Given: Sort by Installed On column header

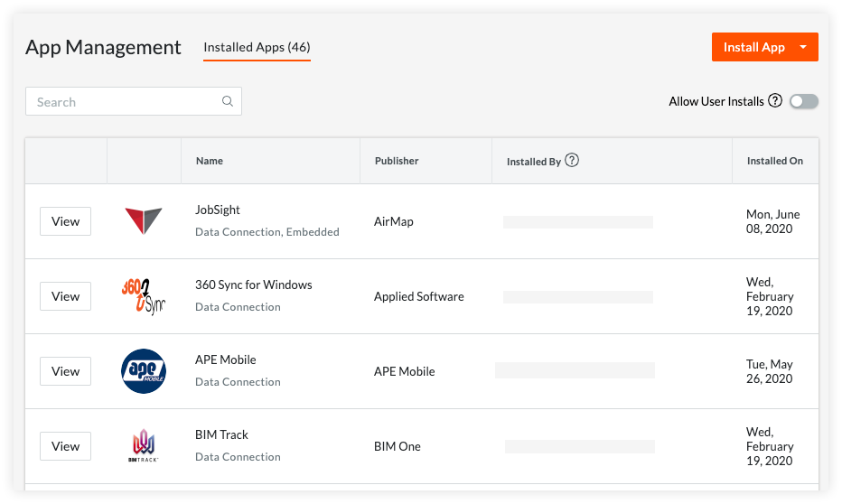Looking at the screenshot, I should pyautogui.click(x=775, y=161).
